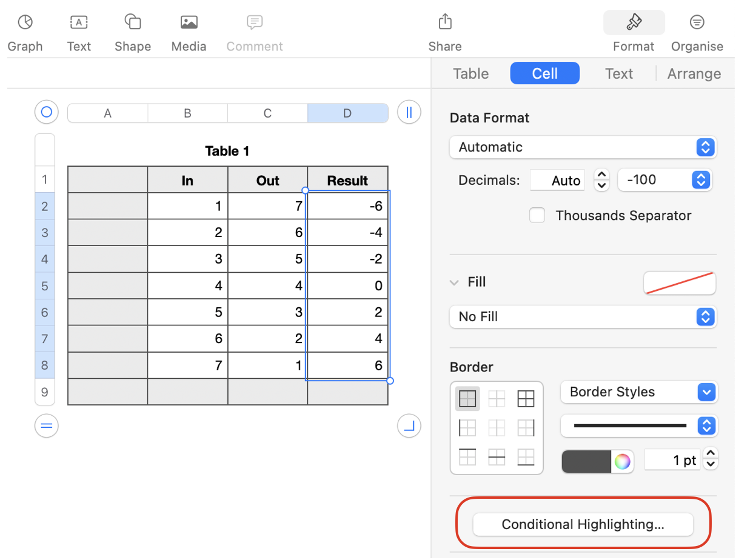Click the Share toolbar icon
The height and width of the screenshot is (560, 736).
point(444,32)
